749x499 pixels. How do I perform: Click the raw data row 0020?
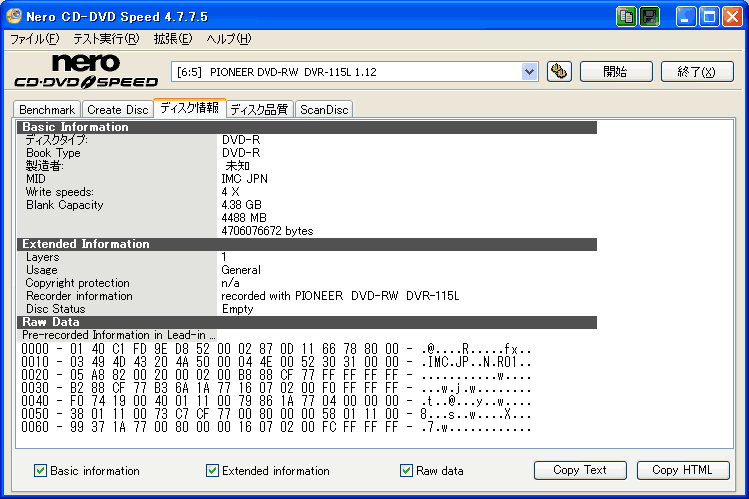tap(276, 375)
